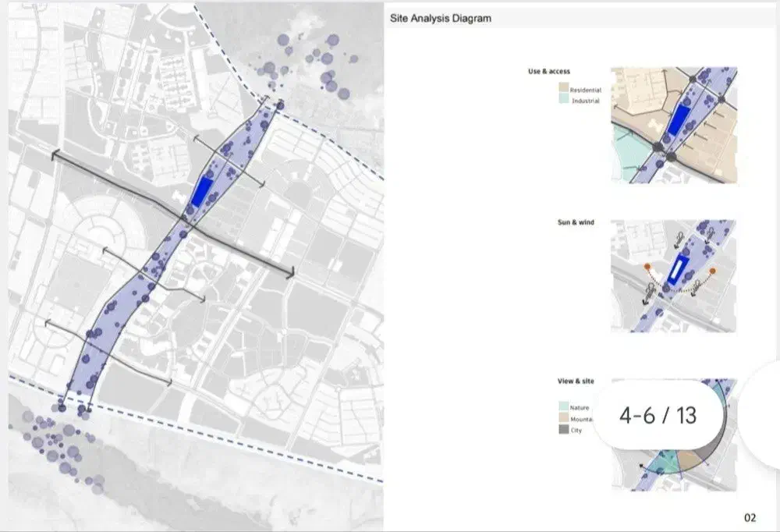Screen dimensions: 780x532
Task: Select the City legend swatch
Action: click(x=564, y=430)
